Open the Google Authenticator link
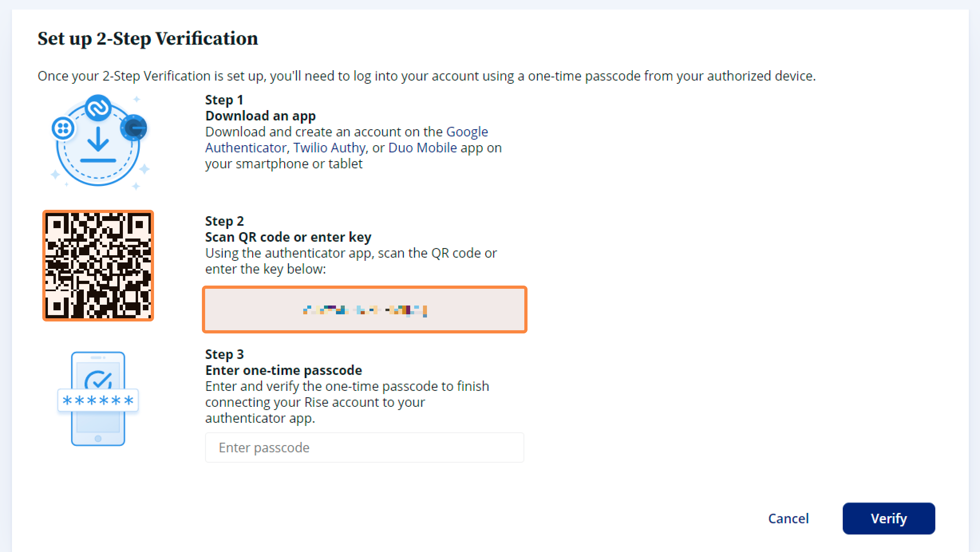Image resolution: width=980 pixels, height=552 pixels. click(x=346, y=140)
